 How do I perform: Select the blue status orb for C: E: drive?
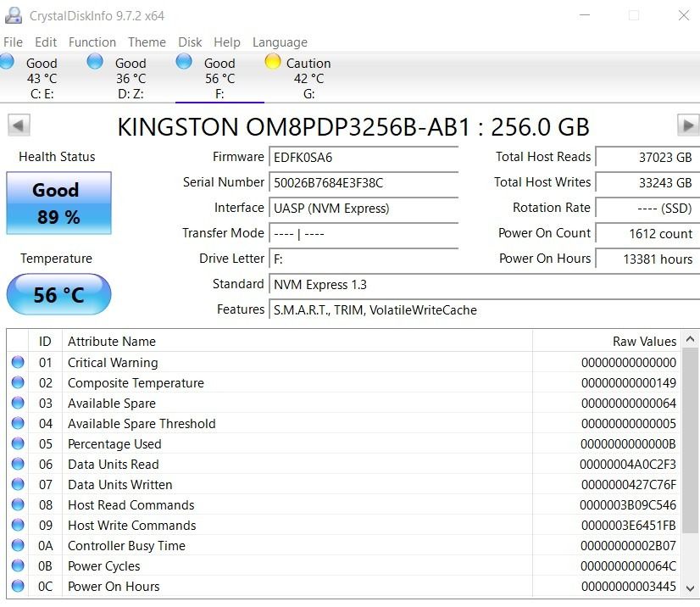[x=6, y=61]
